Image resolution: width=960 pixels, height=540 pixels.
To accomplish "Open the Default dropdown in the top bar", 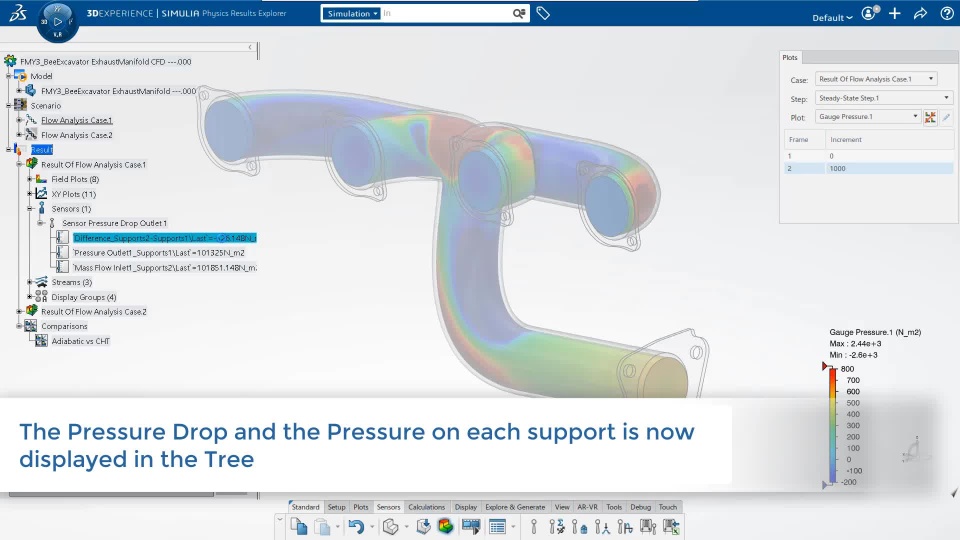I will click(832, 18).
